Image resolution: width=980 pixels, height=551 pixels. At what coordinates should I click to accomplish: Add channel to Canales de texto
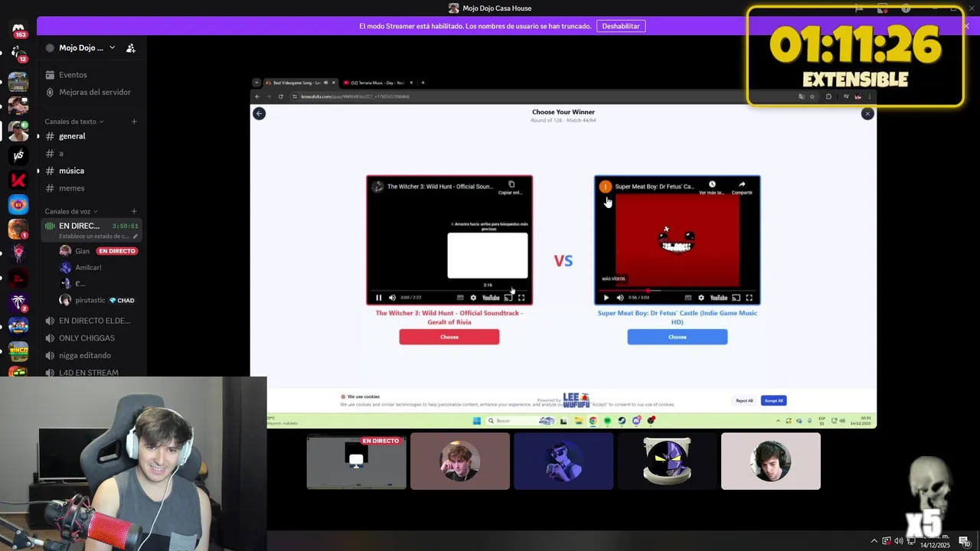pyautogui.click(x=134, y=121)
